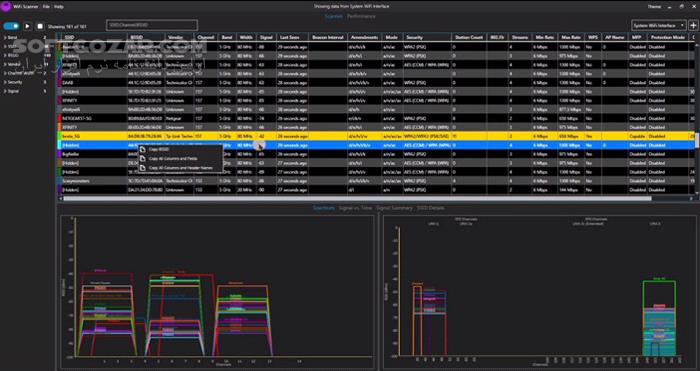Open the File menu
Viewport: 700px width, 371px height.
46,7
